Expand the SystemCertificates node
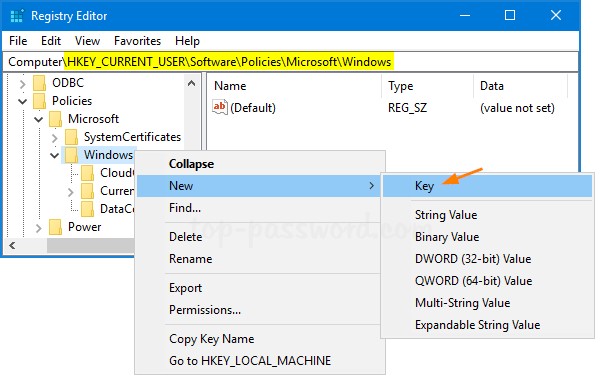Viewport: 595px width, 375px height. 55,137
